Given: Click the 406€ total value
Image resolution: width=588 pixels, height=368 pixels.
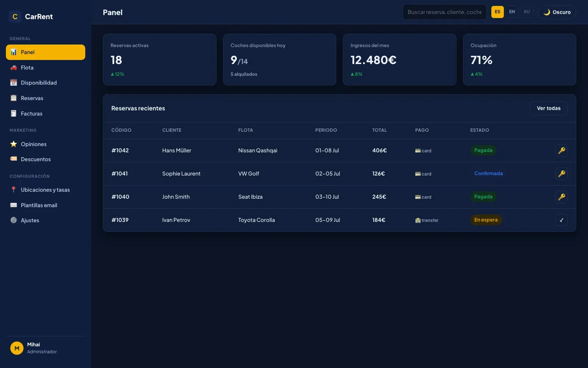Looking at the screenshot, I should [380, 151].
